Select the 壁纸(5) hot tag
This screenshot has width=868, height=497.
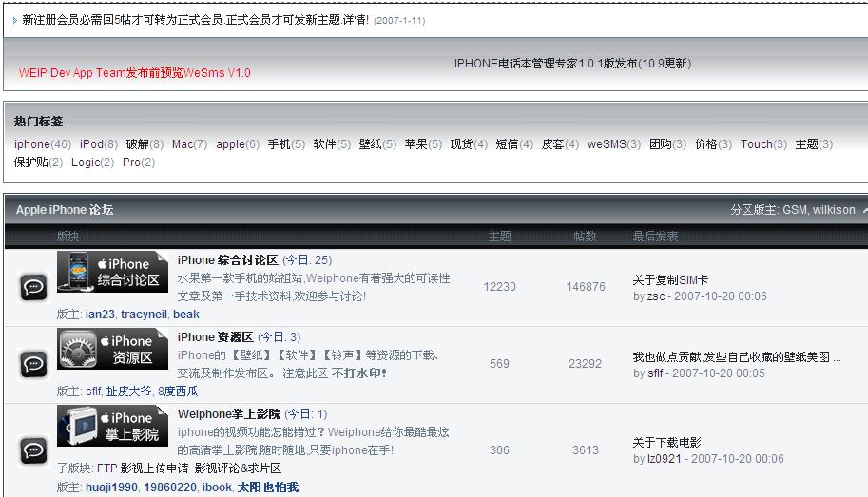tap(377, 143)
